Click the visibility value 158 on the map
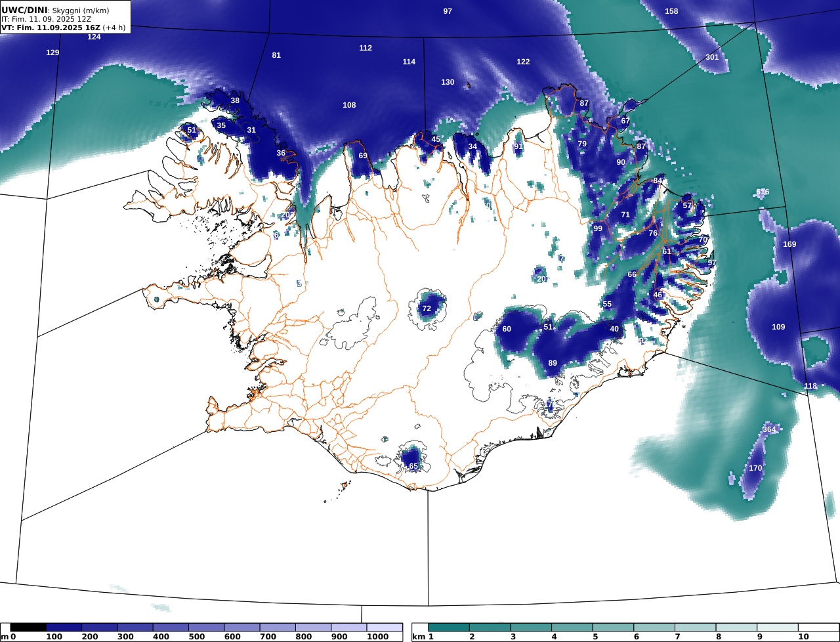Image resolution: width=840 pixels, height=642 pixels. click(671, 11)
